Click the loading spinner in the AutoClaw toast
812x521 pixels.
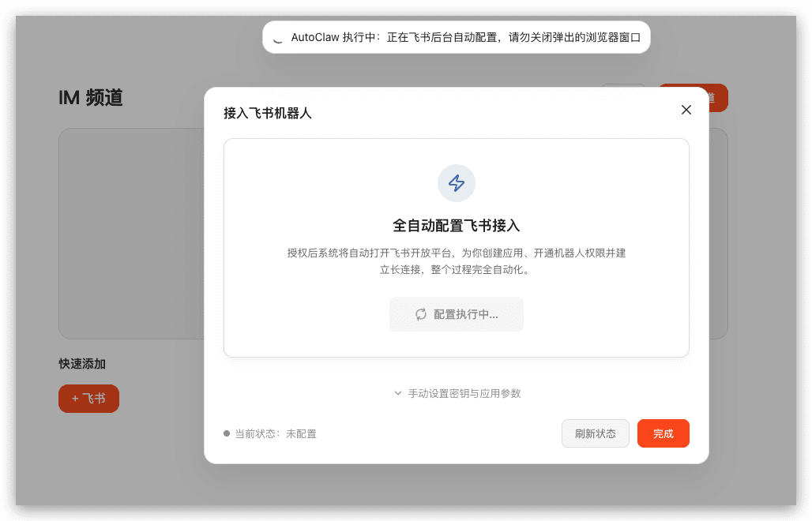point(277,38)
